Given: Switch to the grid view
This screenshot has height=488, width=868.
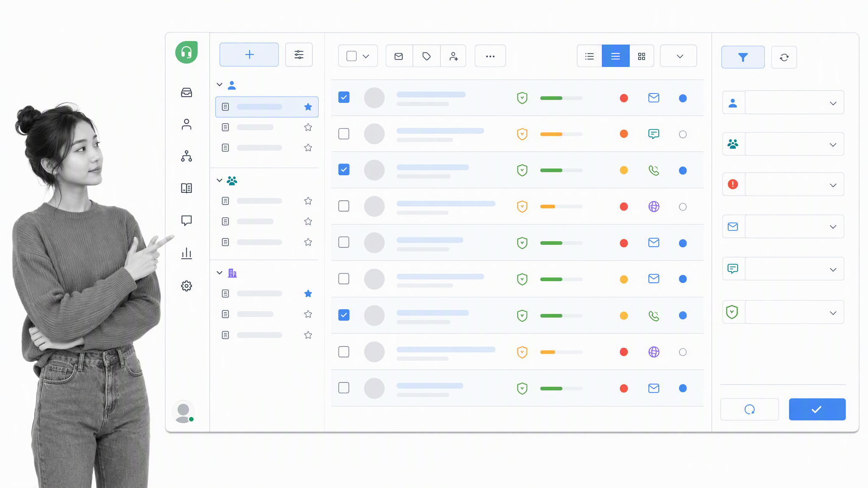Looking at the screenshot, I should (642, 56).
